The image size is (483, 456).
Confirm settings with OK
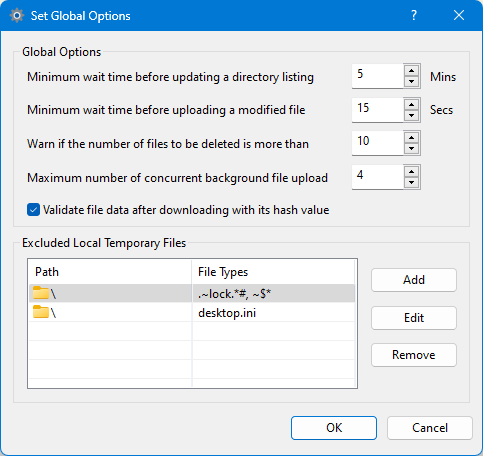[334, 428]
